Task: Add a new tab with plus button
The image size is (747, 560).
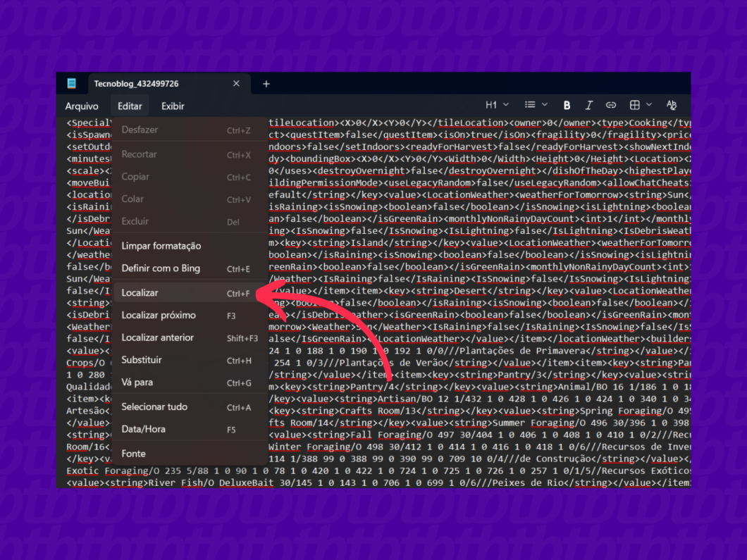Action: pyautogui.click(x=266, y=84)
